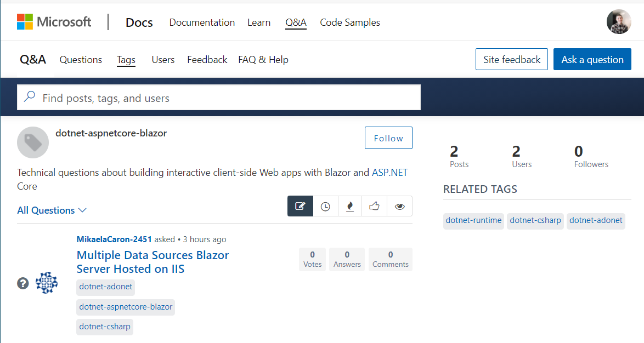Click the RELATED TAGS heading
The width and height of the screenshot is (644, 343).
(x=480, y=189)
